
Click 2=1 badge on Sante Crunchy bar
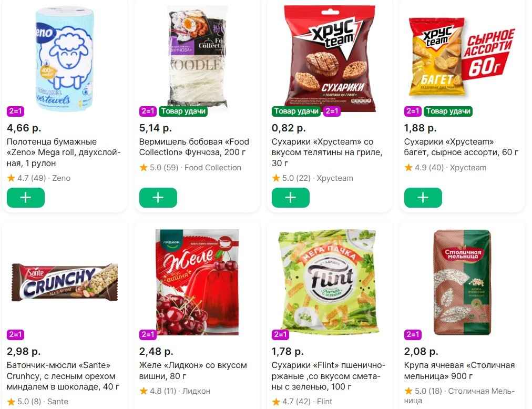[x=15, y=334]
